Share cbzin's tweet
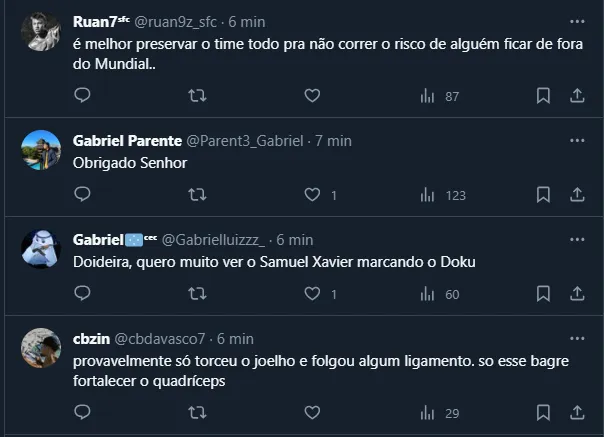Viewport: 604px width, 437px height. point(577,413)
